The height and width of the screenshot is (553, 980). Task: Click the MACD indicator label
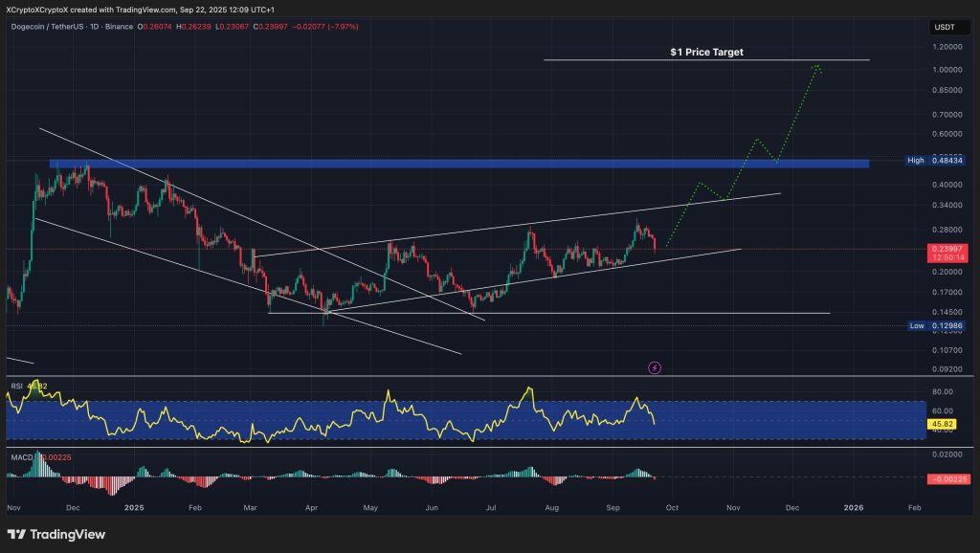(x=24, y=457)
